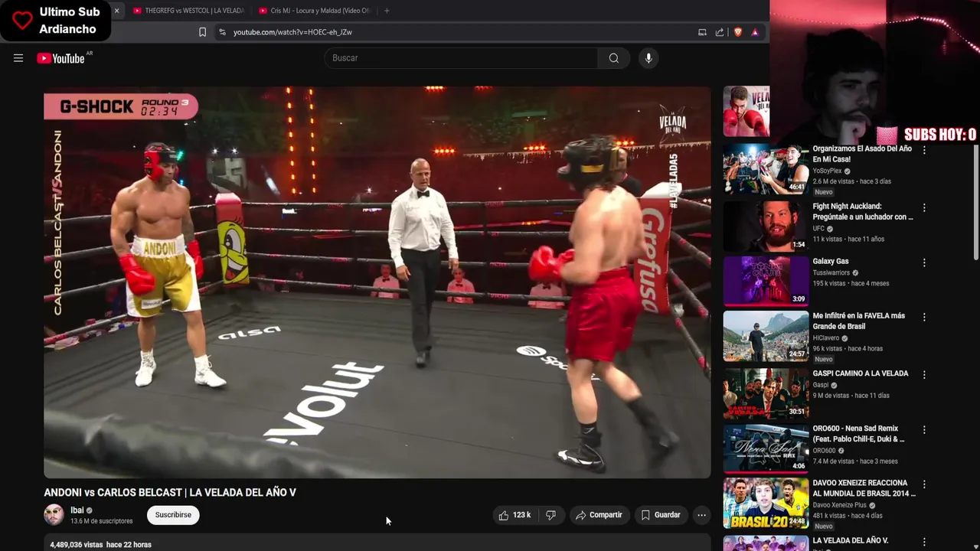Open the Ibai channel avatar

[x=54, y=515]
